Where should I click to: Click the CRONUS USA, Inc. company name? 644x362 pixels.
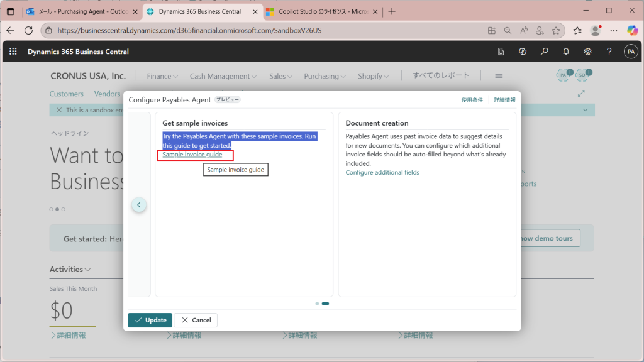[x=88, y=76]
